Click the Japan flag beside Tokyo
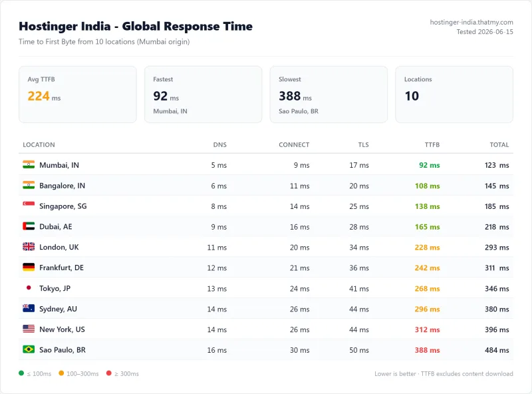This screenshot has height=394, width=532. click(x=29, y=288)
